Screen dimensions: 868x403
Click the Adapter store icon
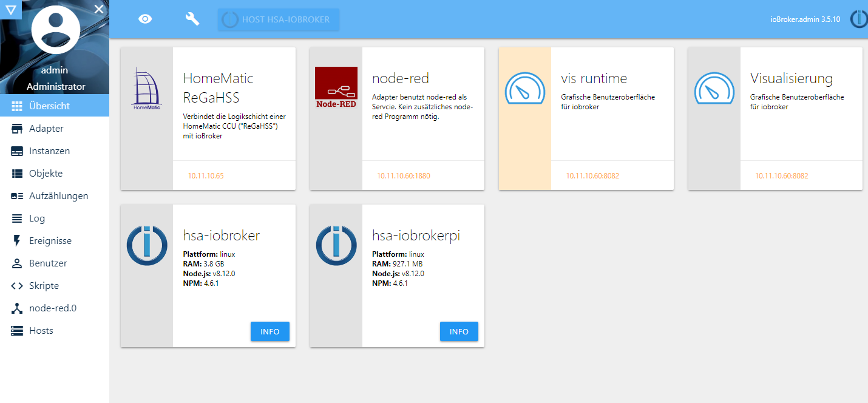pos(17,129)
